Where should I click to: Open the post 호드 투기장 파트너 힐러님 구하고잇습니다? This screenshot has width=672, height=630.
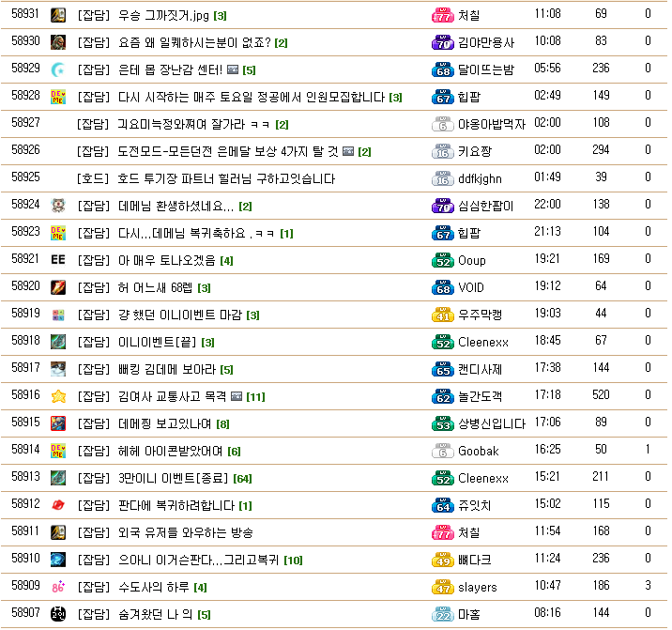pyautogui.click(x=226, y=178)
